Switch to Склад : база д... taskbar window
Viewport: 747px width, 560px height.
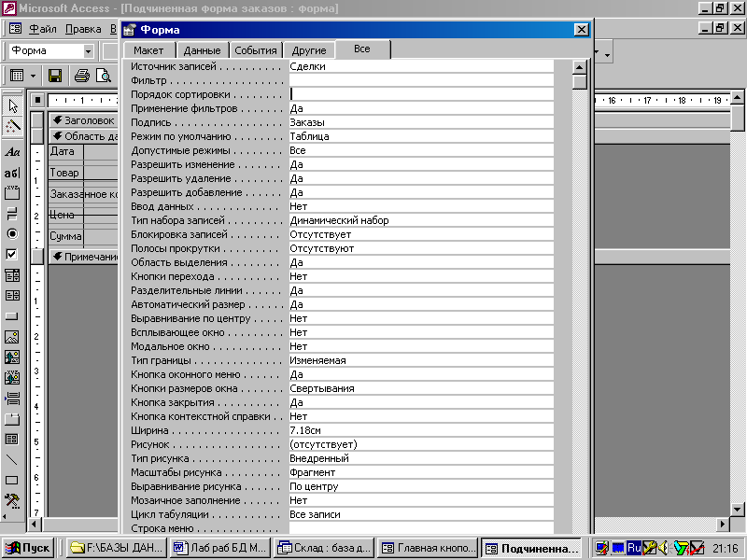[324, 548]
